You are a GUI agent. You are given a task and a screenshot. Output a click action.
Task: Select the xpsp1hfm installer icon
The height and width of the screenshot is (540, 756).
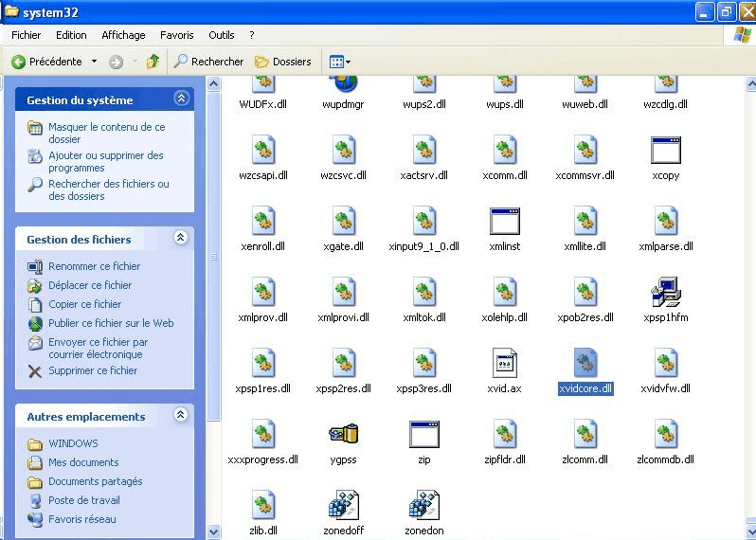pyautogui.click(x=666, y=292)
